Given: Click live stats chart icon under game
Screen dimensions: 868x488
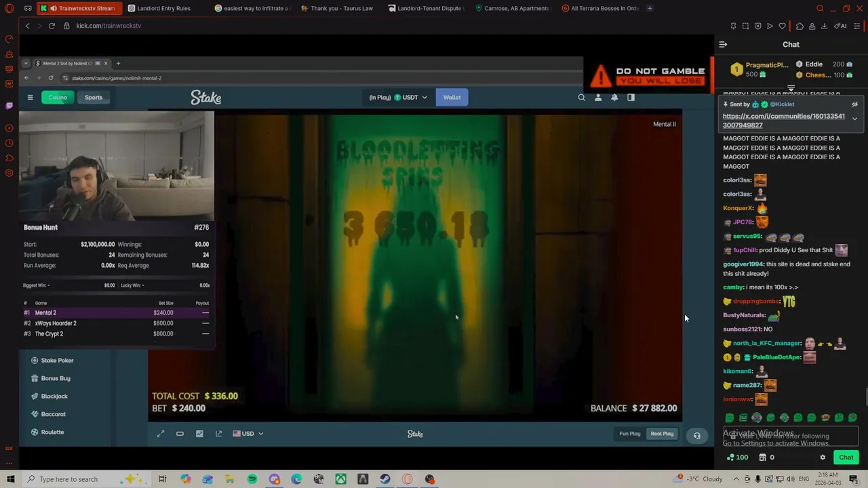Looking at the screenshot, I should (199, 434).
